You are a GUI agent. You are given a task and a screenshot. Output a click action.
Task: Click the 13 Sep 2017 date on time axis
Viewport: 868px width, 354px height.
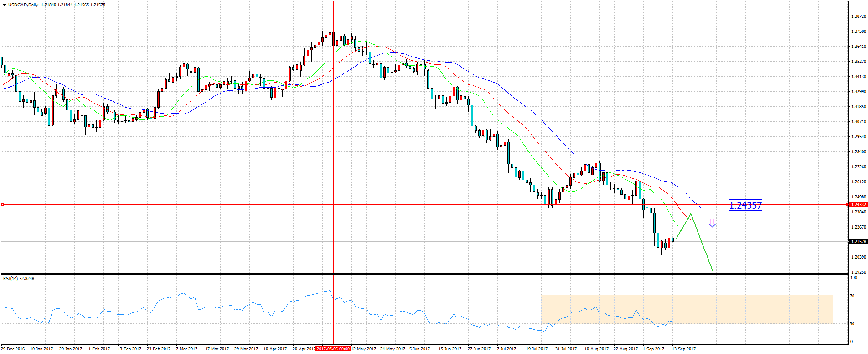point(684,349)
